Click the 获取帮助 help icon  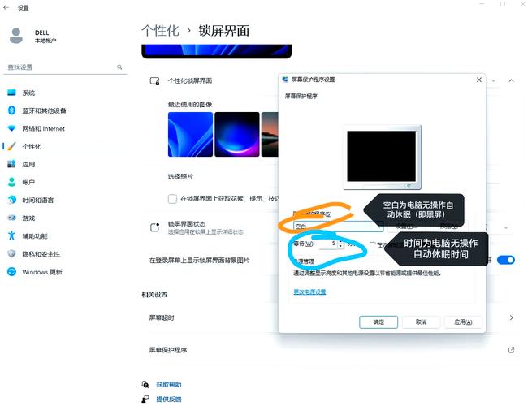145,384
